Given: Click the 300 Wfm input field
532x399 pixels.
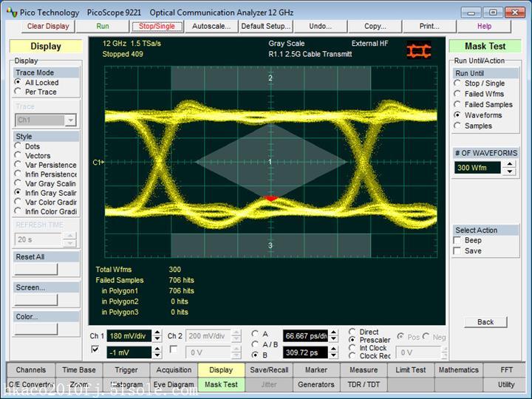Looking at the screenshot, I should (477, 168).
